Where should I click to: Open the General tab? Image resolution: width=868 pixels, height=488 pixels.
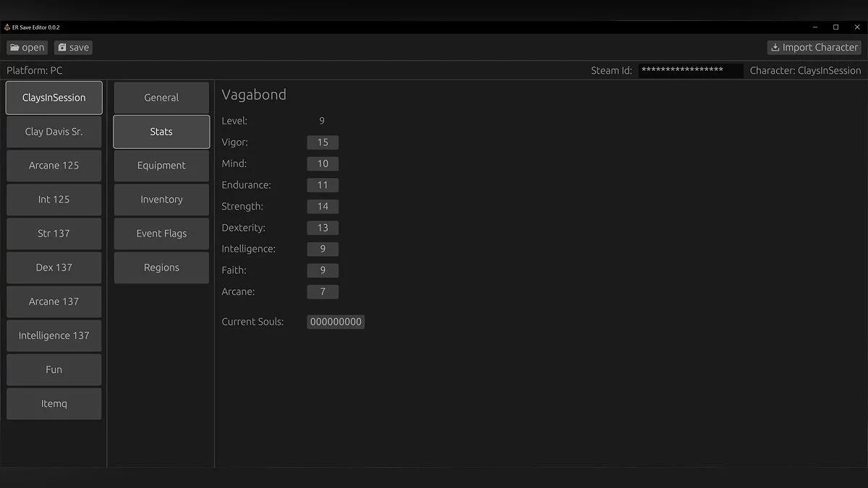[x=161, y=98]
